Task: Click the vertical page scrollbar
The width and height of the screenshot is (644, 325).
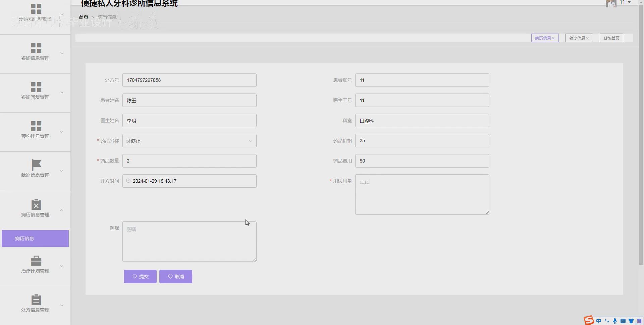Action: click(641, 134)
